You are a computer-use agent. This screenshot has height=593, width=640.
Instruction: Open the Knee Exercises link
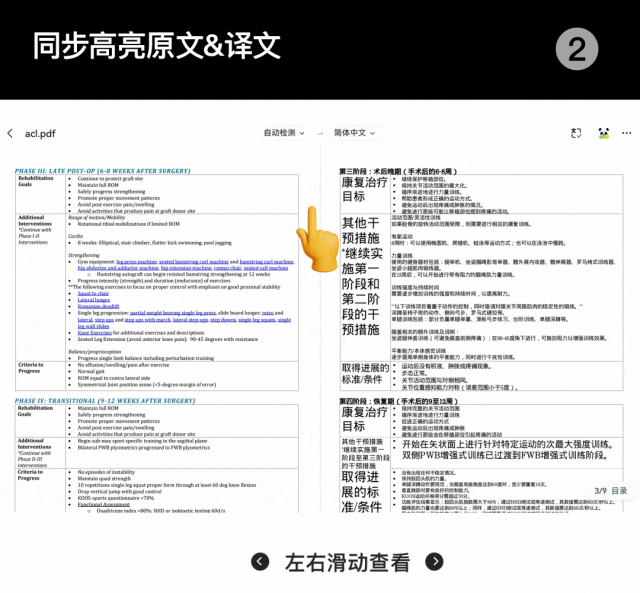[95, 333]
